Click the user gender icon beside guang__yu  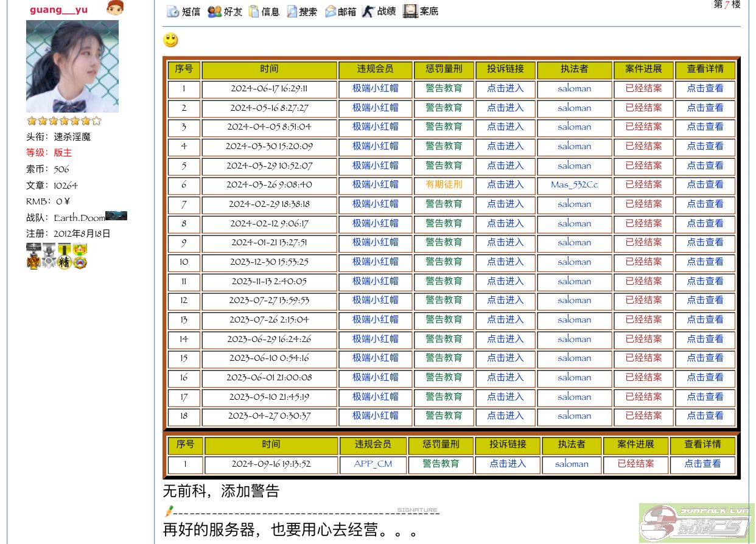[114, 8]
